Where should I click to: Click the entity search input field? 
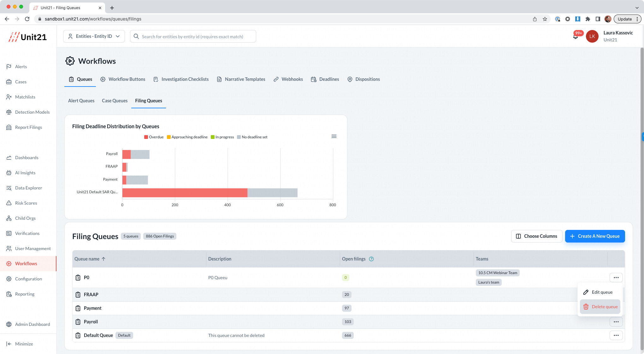tap(192, 37)
